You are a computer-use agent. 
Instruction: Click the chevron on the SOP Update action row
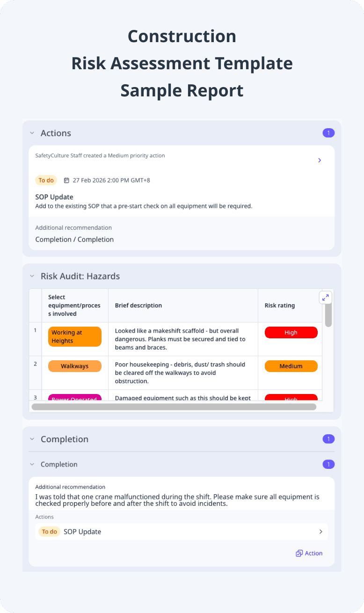point(320,532)
